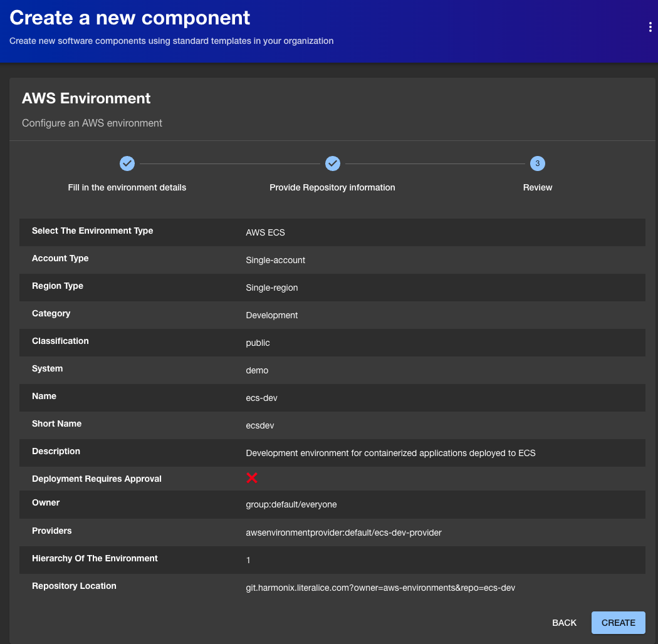
Task: Click the group:default/everyone owner value
Action: (x=291, y=504)
